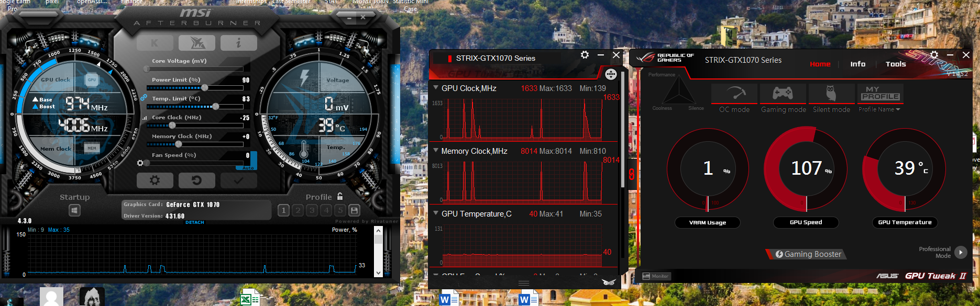Click the monitor window bottom grip handle
980x306 pixels.
pos(524,283)
